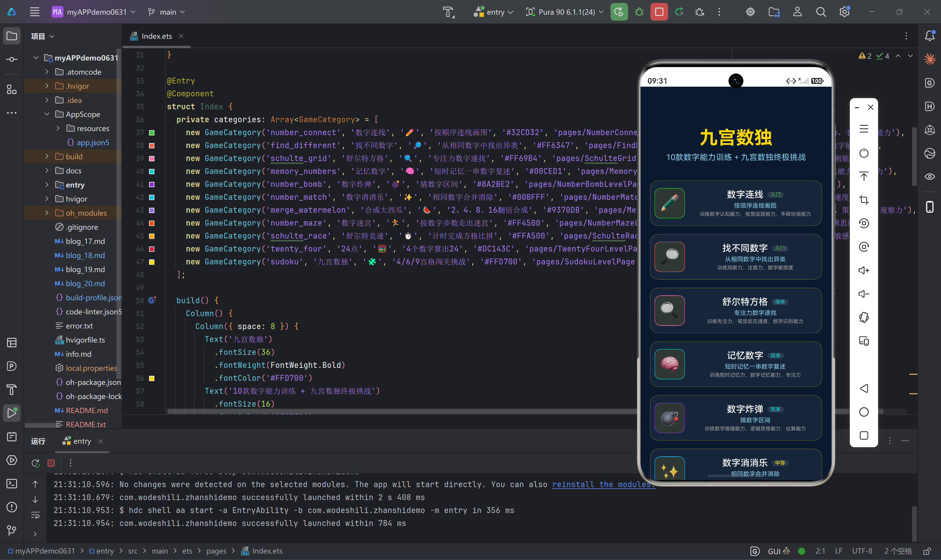Expand the resources folder
The image size is (941, 560).
click(58, 128)
